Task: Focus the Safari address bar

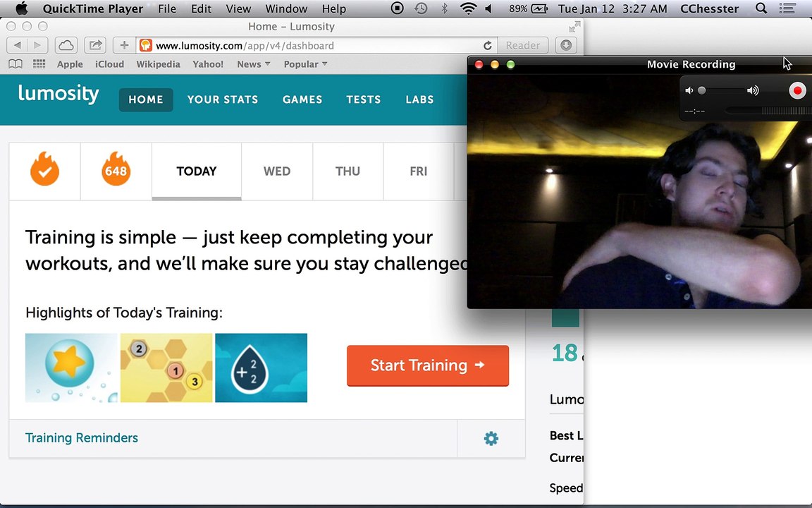Action: pos(317,45)
